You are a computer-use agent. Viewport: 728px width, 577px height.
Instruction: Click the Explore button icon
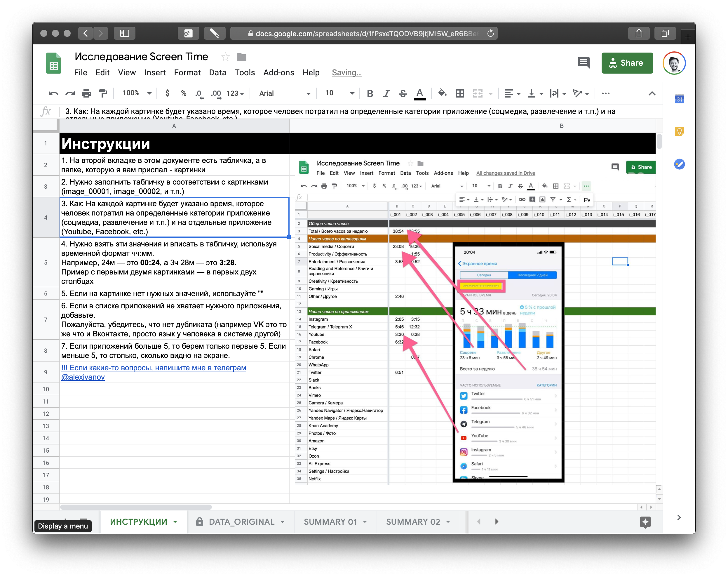(x=645, y=522)
